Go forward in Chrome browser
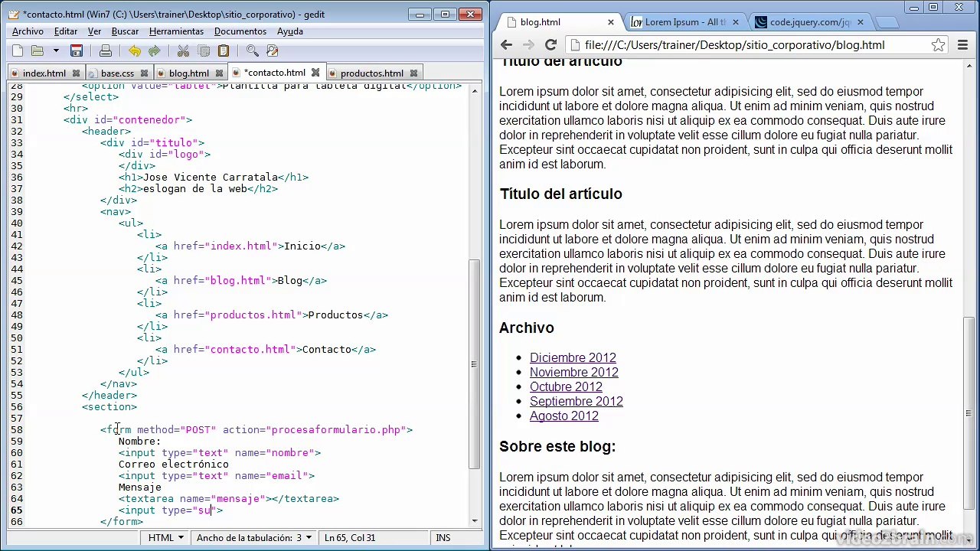 pos(528,45)
